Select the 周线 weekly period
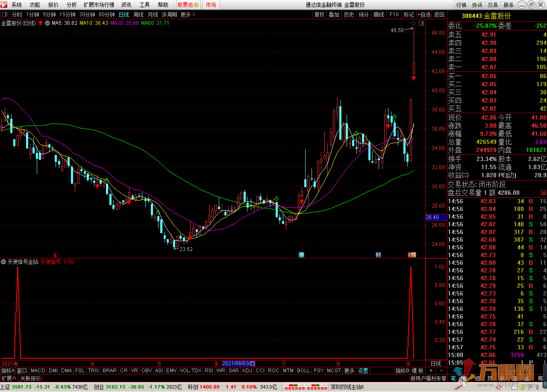This screenshot has height=392, width=547. (x=138, y=15)
